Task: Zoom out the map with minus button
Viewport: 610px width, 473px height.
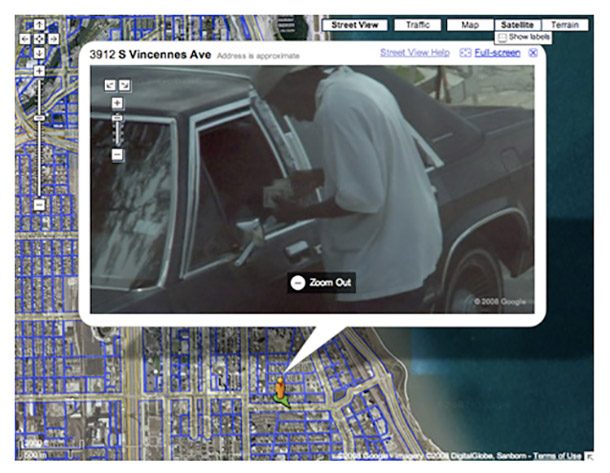Action: (x=39, y=205)
